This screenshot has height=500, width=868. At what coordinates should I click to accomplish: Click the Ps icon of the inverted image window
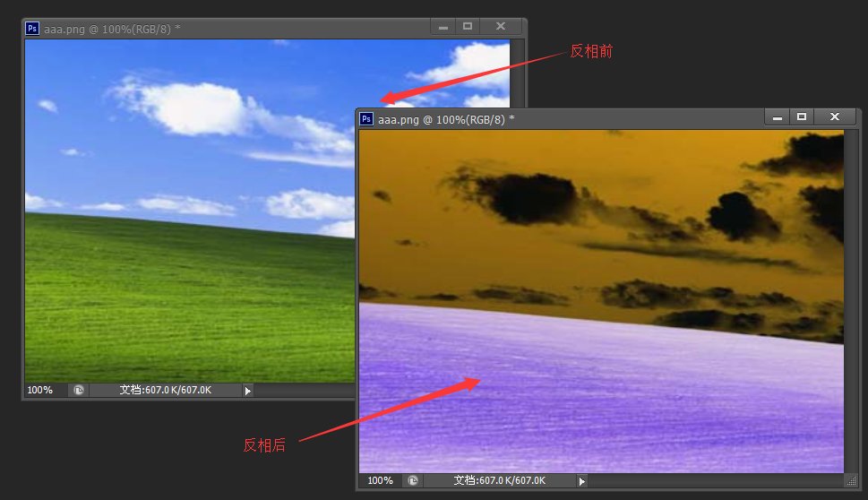point(366,119)
